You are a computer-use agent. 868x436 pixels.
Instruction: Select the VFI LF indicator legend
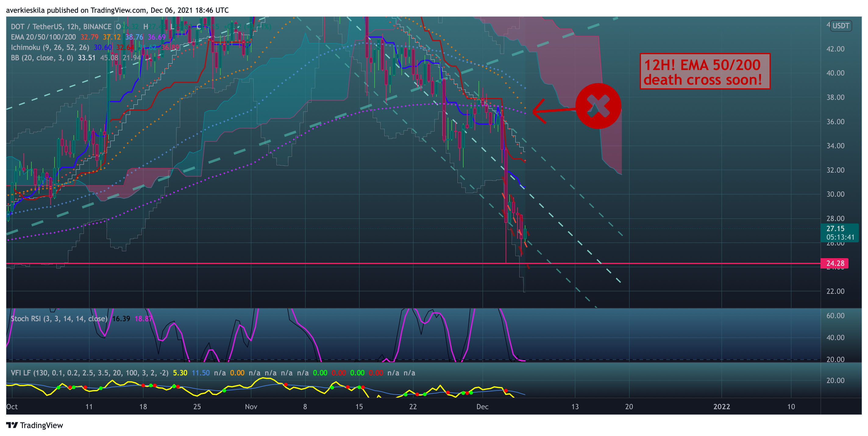click(x=89, y=373)
